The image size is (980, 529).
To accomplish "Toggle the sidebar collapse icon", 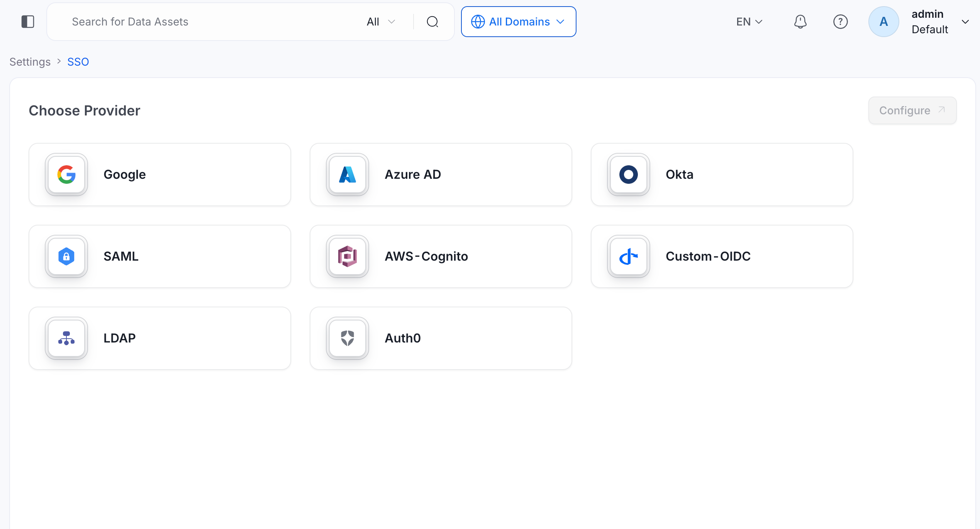I will (x=28, y=22).
